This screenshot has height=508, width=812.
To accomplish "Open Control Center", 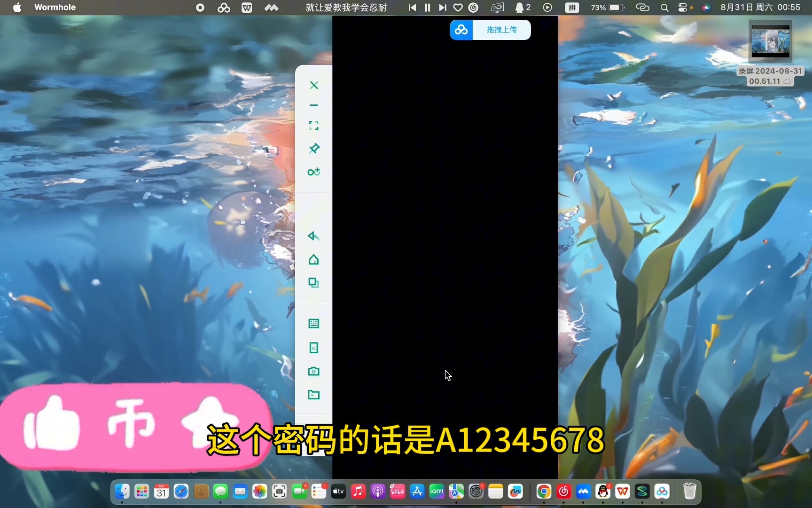I will 683,8.
